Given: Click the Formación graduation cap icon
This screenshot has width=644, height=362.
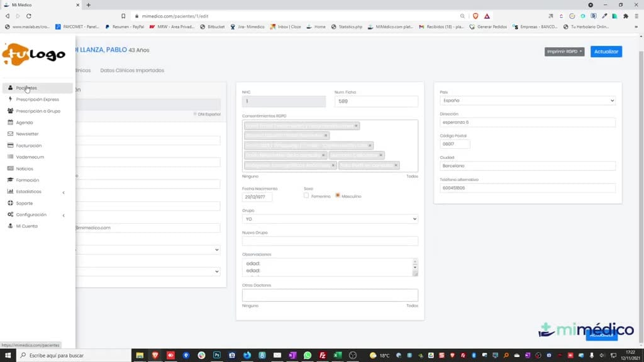Looking at the screenshot, I should pyautogui.click(x=10, y=180).
